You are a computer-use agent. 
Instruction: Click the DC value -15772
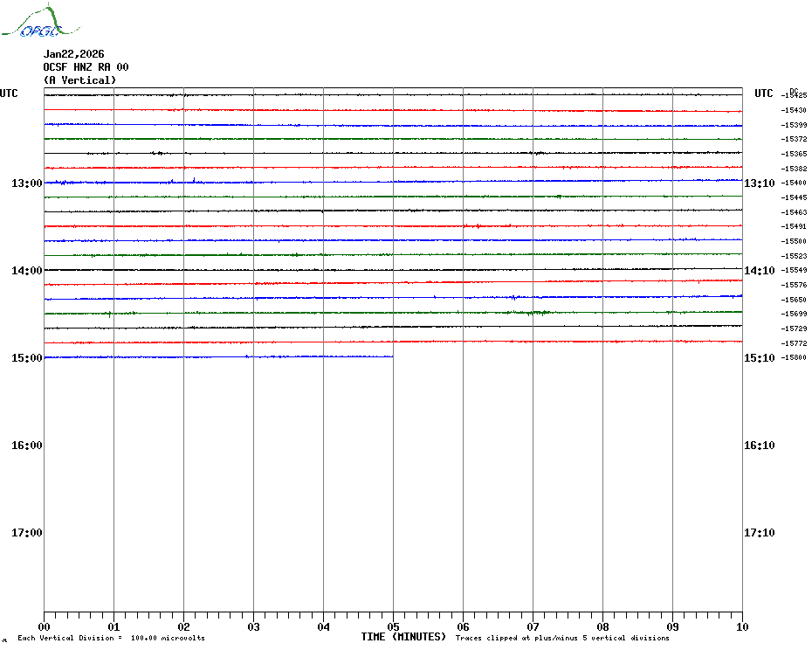point(794,343)
